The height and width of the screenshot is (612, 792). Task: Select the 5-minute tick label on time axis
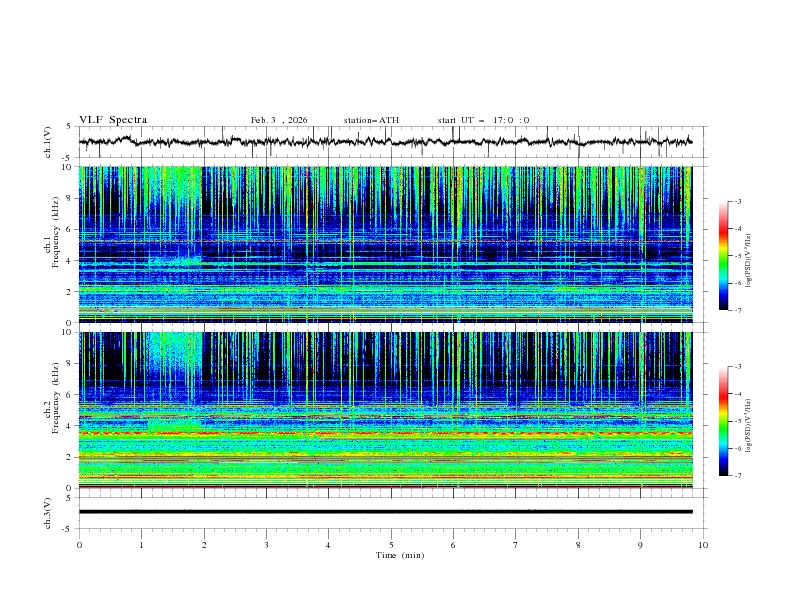[x=391, y=544]
